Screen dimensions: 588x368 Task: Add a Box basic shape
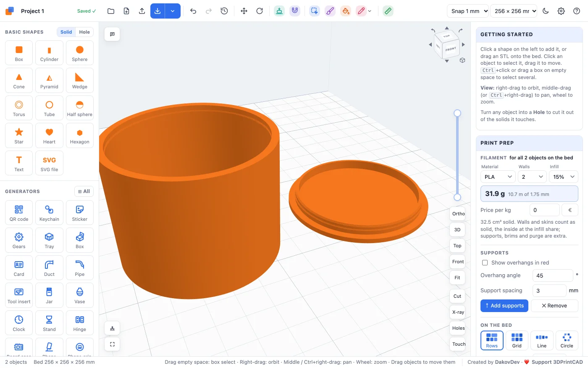(19, 53)
